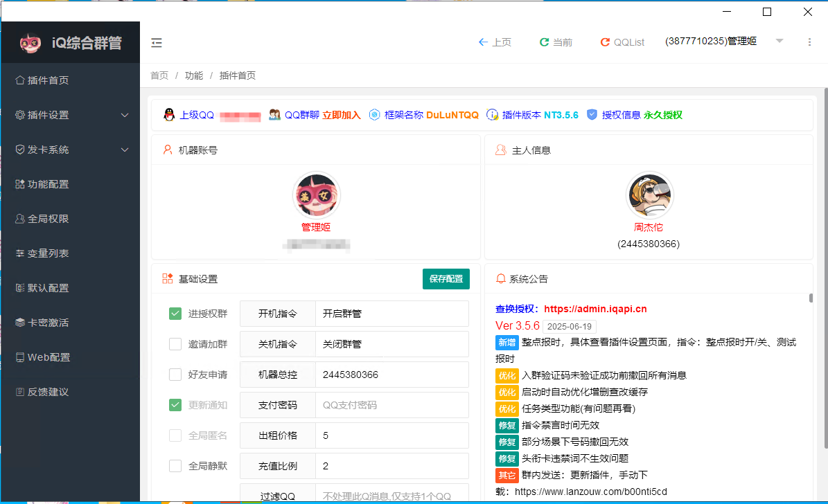828x504 pixels.
Task: Click the QQ penguin icon beside 上级QQ
Action: (x=169, y=114)
